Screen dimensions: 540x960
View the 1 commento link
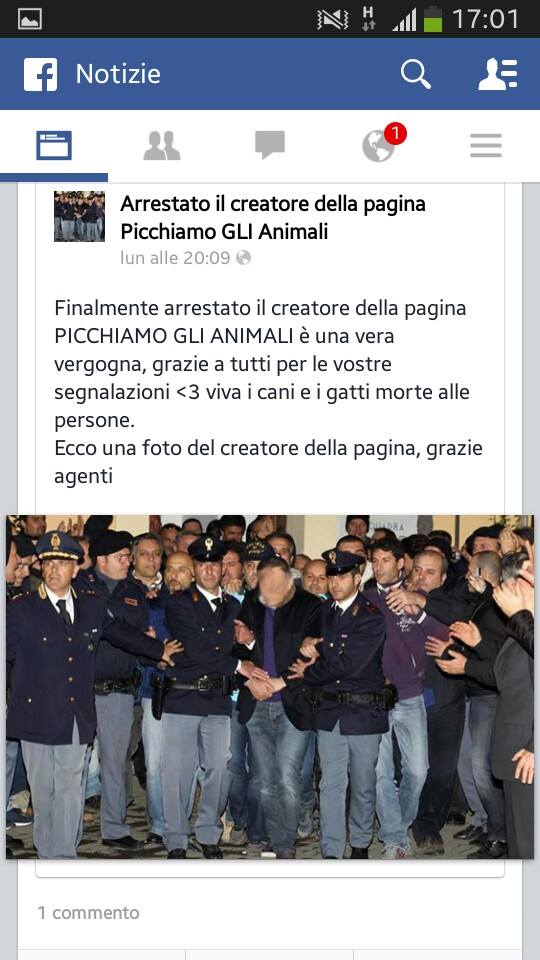point(89,913)
